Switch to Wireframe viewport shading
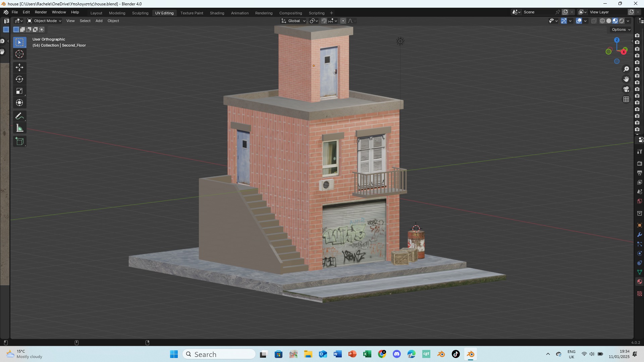 point(602,21)
